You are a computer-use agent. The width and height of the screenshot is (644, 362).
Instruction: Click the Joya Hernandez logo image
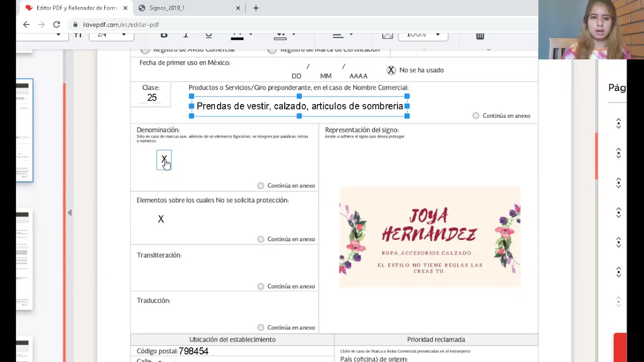[430, 237]
